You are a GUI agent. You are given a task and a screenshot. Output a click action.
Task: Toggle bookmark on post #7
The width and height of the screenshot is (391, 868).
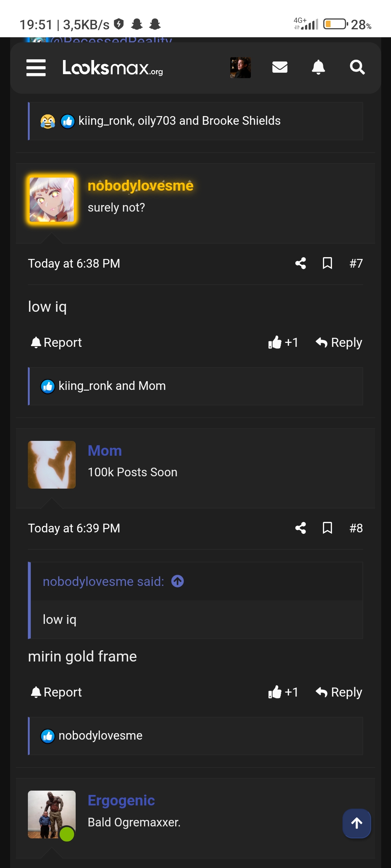(x=327, y=263)
